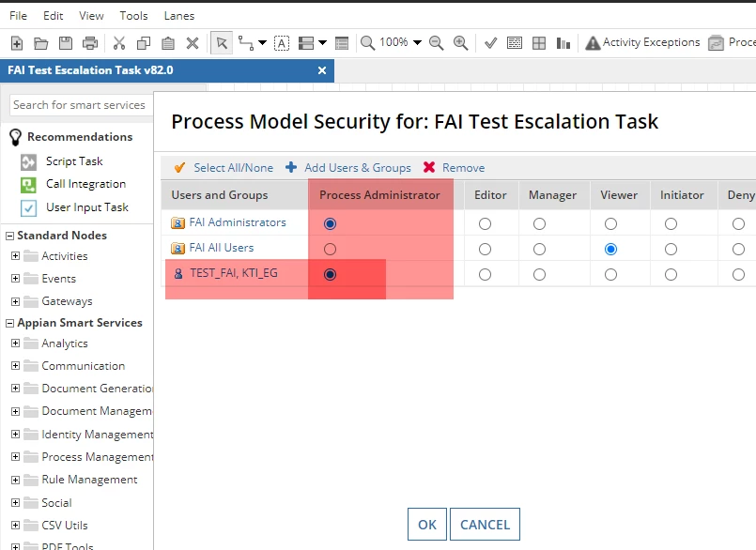Click the Recommendations lightbulb icon
756x550 pixels.
coord(15,137)
